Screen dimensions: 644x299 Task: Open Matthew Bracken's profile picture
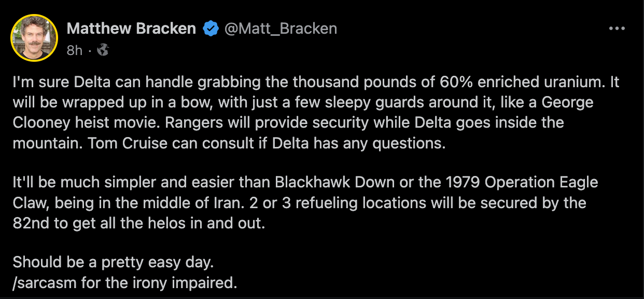click(x=34, y=38)
